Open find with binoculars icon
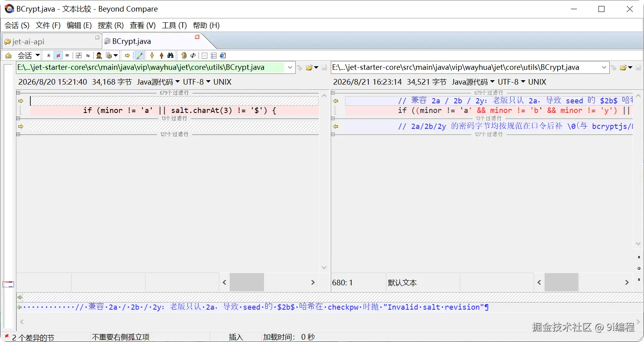Viewport: 644px width, 342px height. click(x=171, y=55)
